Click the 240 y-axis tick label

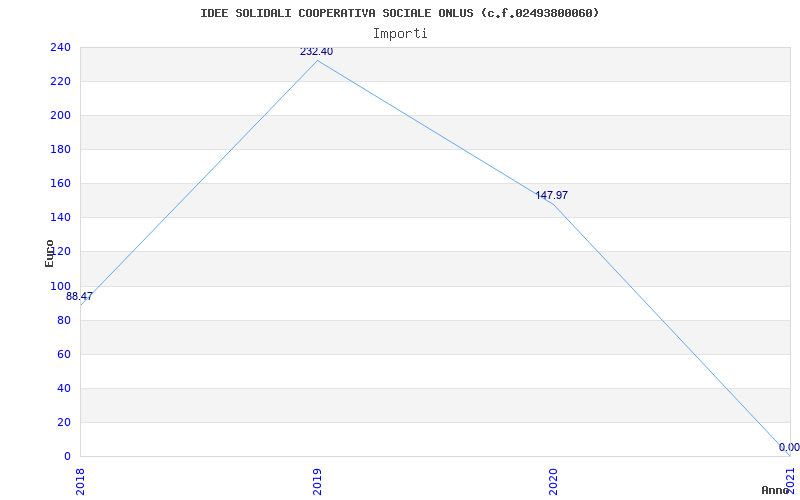coord(60,47)
